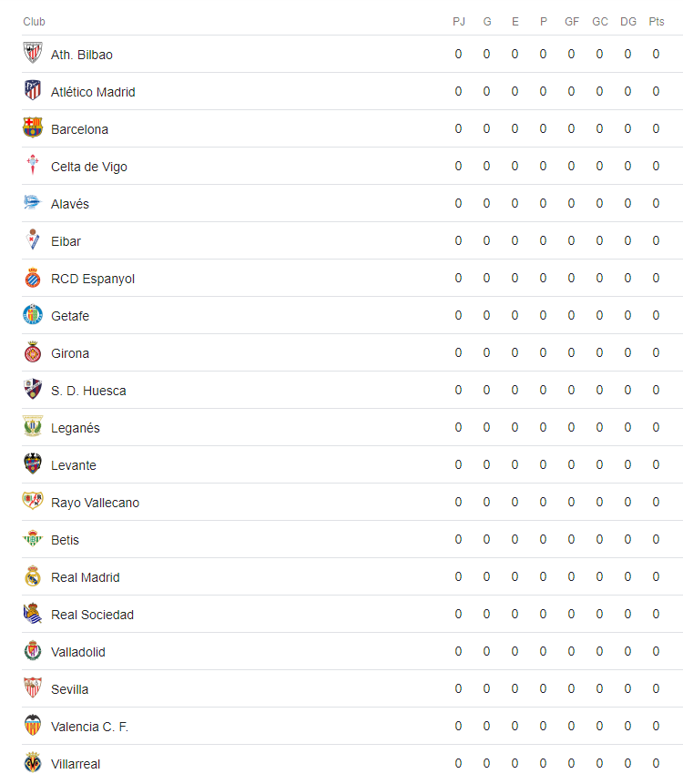This screenshot has height=784, width=683.
Task: Click the Ath. Bilbao club crest
Action: 33,53
